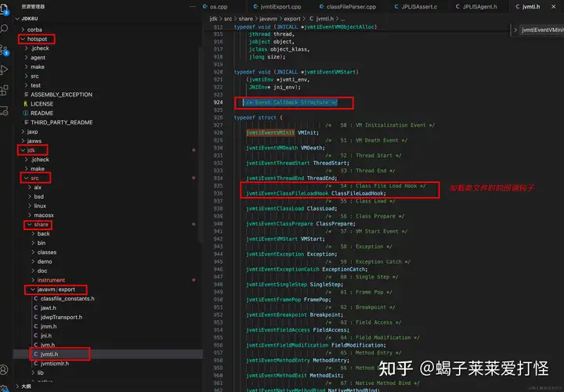Open the Remote Explorer view

(x=4, y=110)
